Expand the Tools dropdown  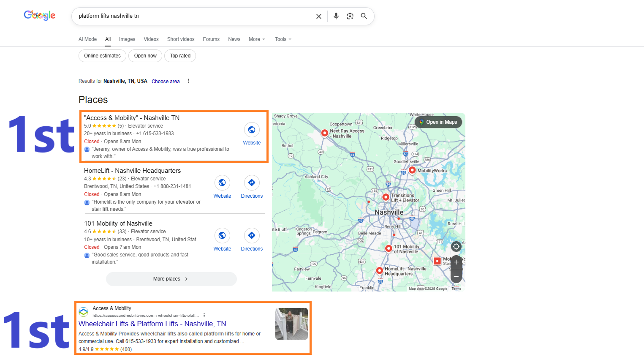tap(283, 39)
